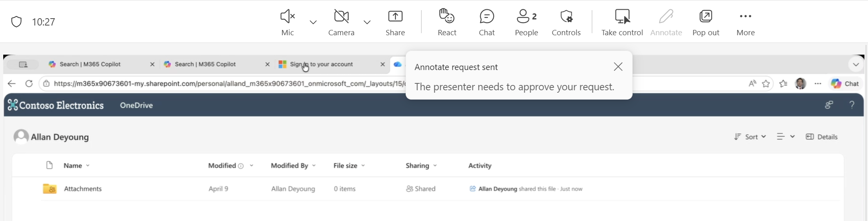Expand the Camera options chevron
Screen dimensions: 868x221
pos(367,22)
